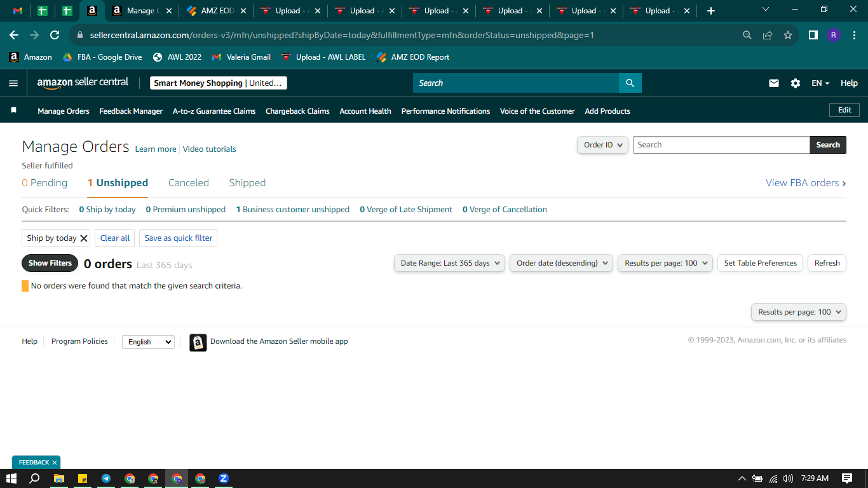Apply the Verge of Late Shipment filter
The height and width of the screenshot is (488, 868).
tap(406, 210)
